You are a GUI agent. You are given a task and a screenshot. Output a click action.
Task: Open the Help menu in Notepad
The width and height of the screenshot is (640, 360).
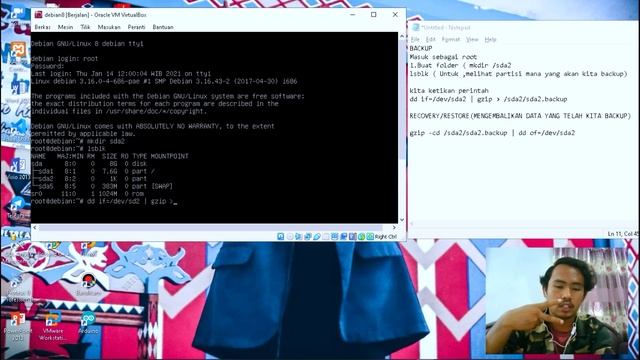(x=490, y=40)
